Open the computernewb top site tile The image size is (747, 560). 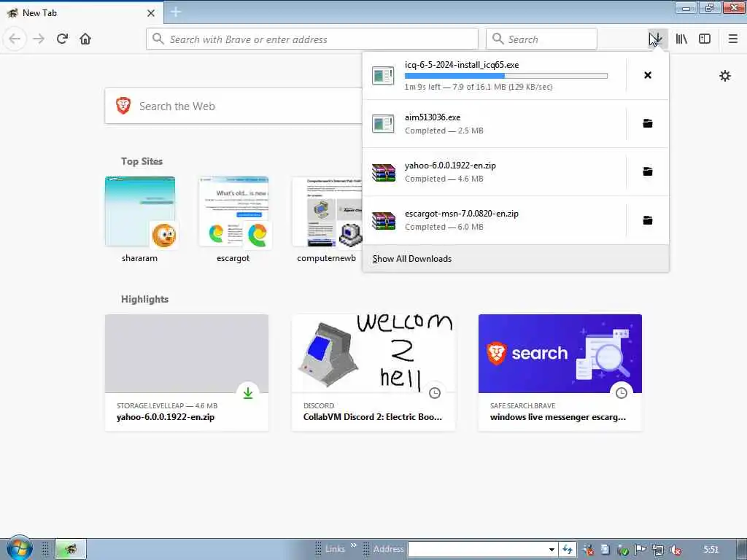point(327,219)
